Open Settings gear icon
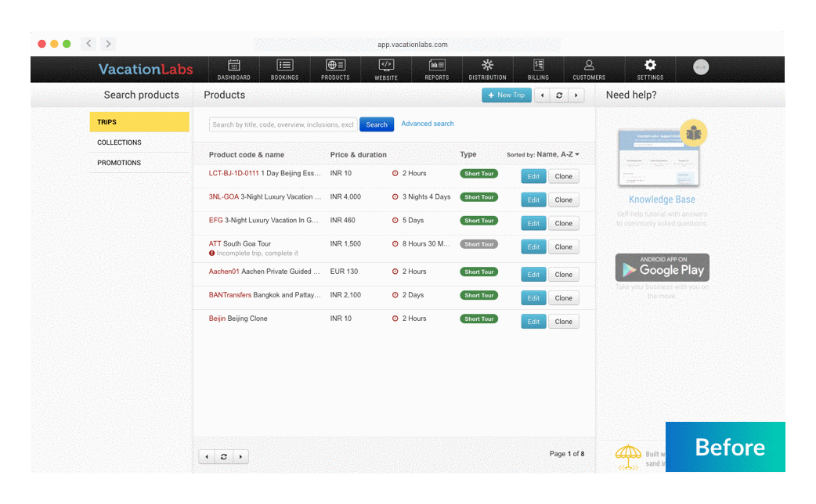The image size is (816, 504). [x=650, y=66]
